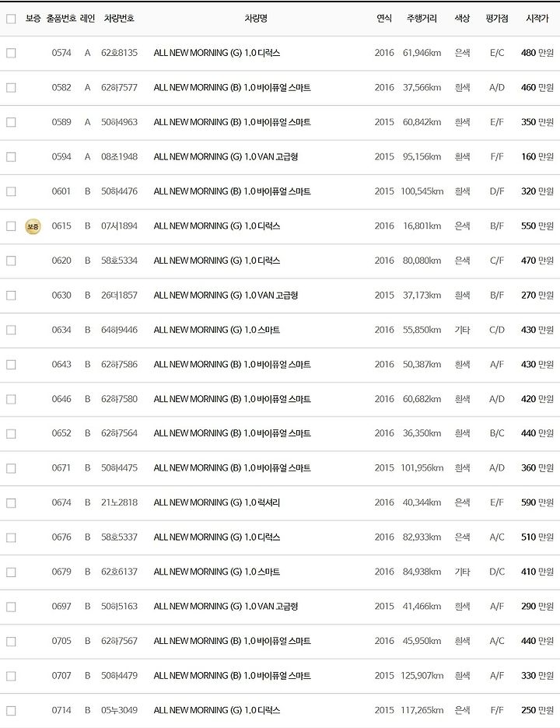Click lot number 0697
Screen dimensions: 560x728
click(x=61, y=607)
